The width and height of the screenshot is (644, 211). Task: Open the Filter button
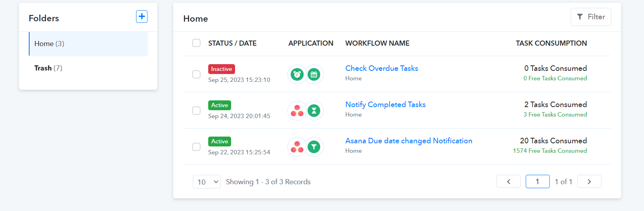pos(591,17)
